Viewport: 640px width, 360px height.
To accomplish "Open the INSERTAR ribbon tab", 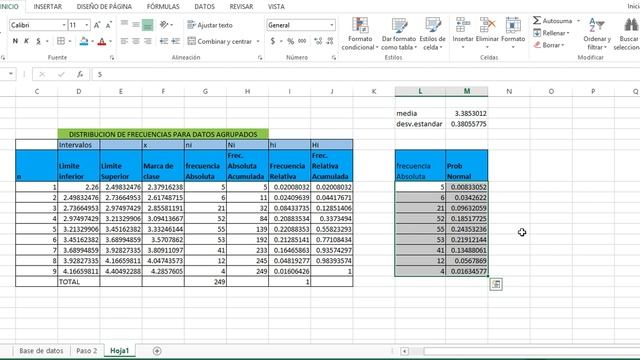I will coord(48,7).
